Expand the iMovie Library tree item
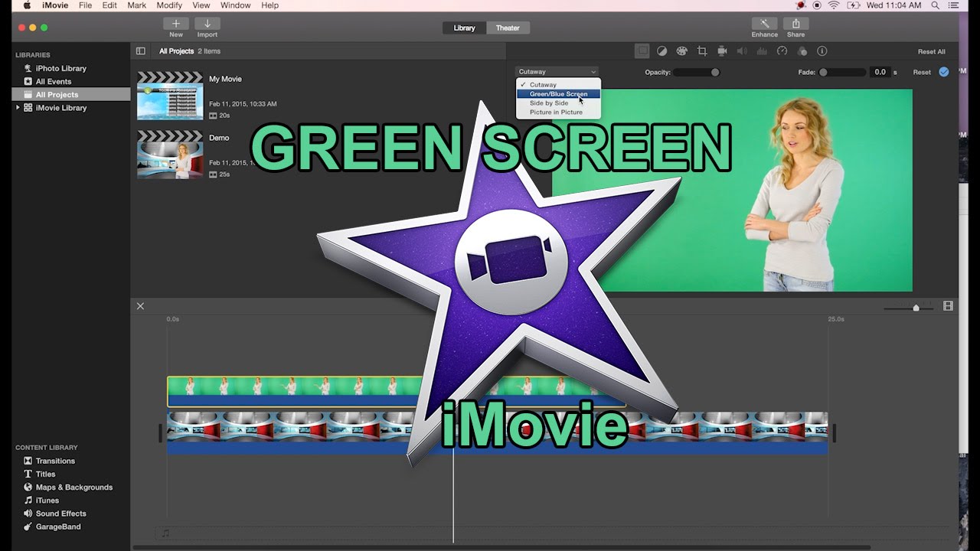The width and height of the screenshot is (980, 551). point(18,108)
